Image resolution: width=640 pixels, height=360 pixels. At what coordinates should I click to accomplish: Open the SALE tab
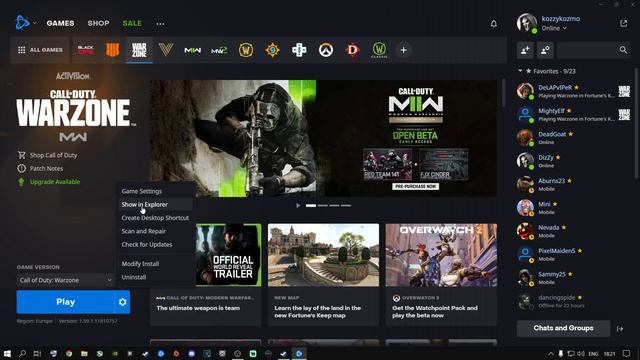tap(132, 23)
